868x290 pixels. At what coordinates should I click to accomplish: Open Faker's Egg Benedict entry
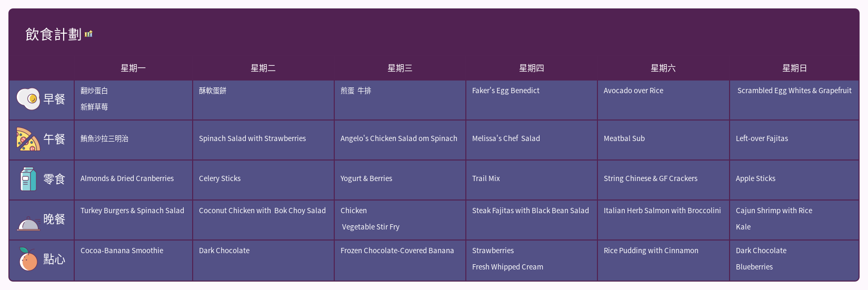click(x=506, y=91)
